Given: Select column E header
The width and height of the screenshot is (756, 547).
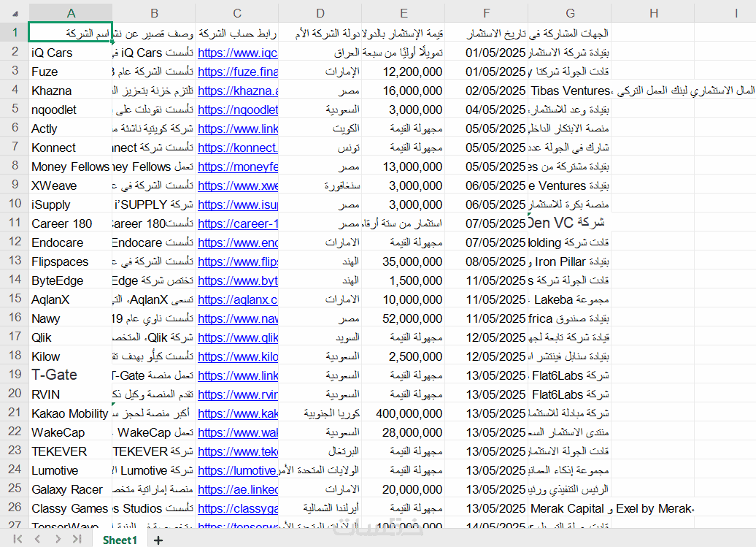Looking at the screenshot, I should [x=404, y=13].
